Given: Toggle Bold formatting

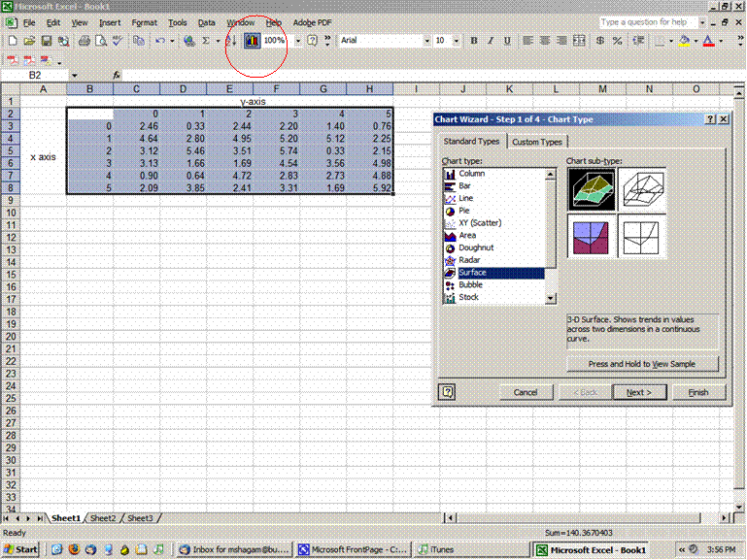Looking at the screenshot, I should [x=474, y=41].
